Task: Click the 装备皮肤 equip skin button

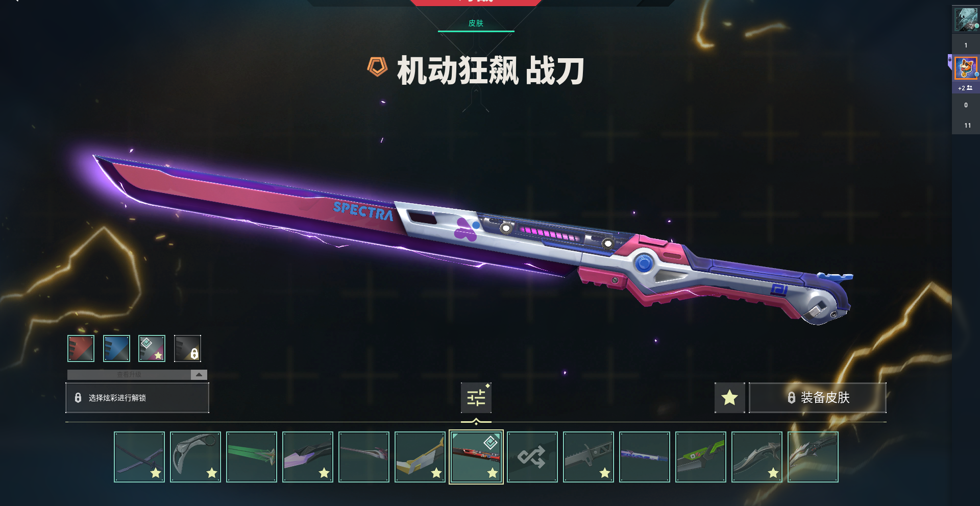Action: coord(818,398)
